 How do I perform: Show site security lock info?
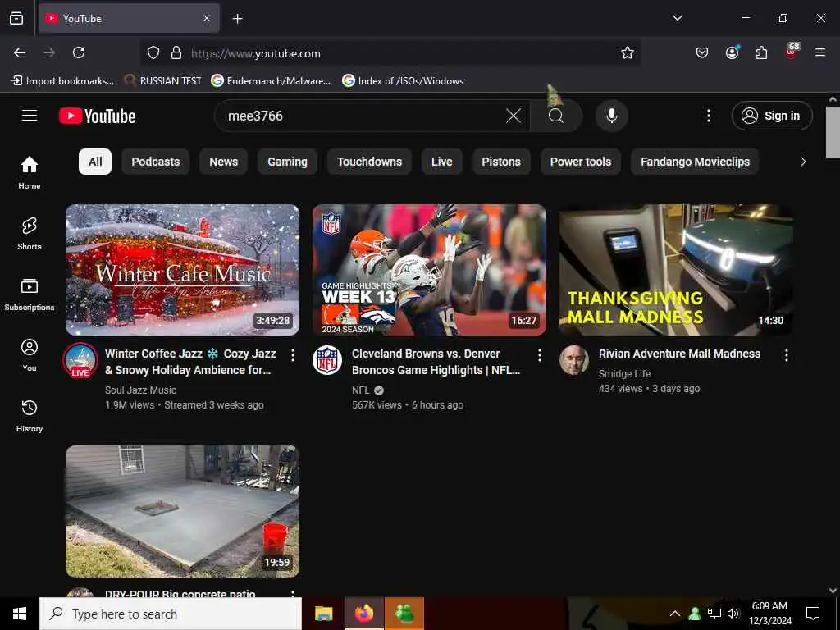tap(176, 52)
